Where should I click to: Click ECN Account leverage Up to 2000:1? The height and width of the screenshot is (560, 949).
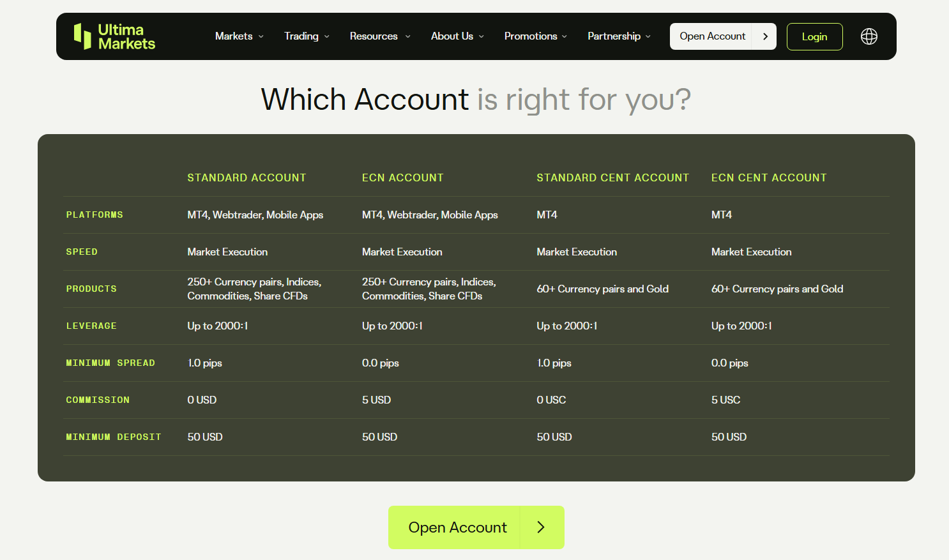(x=392, y=326)
